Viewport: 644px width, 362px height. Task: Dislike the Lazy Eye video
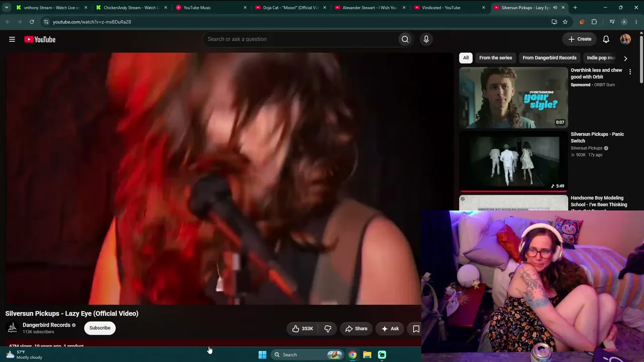pos(328,329)
